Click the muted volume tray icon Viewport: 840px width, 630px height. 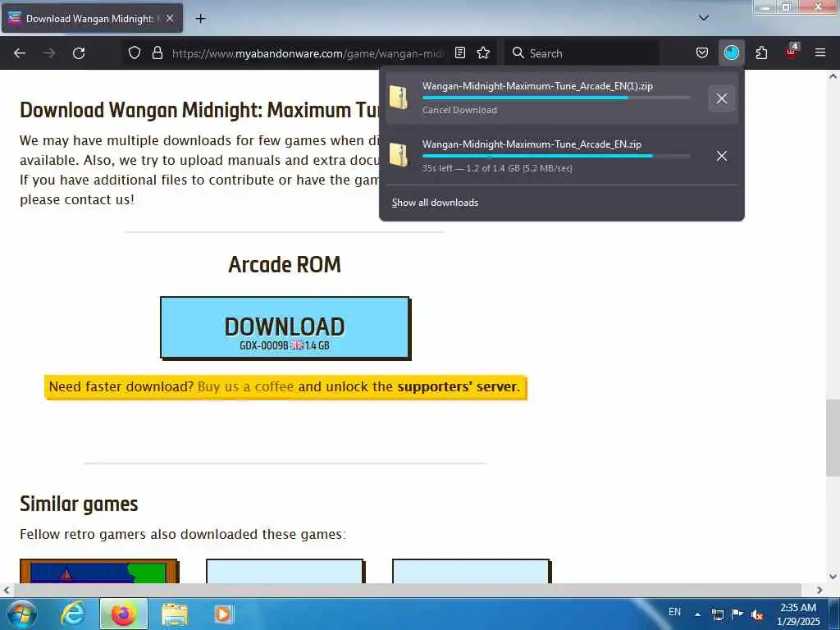757,615
